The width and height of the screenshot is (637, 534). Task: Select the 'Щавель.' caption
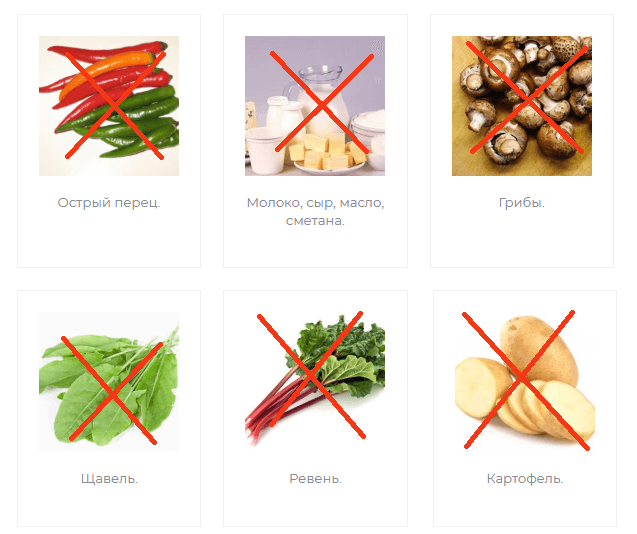pos(109,478)
